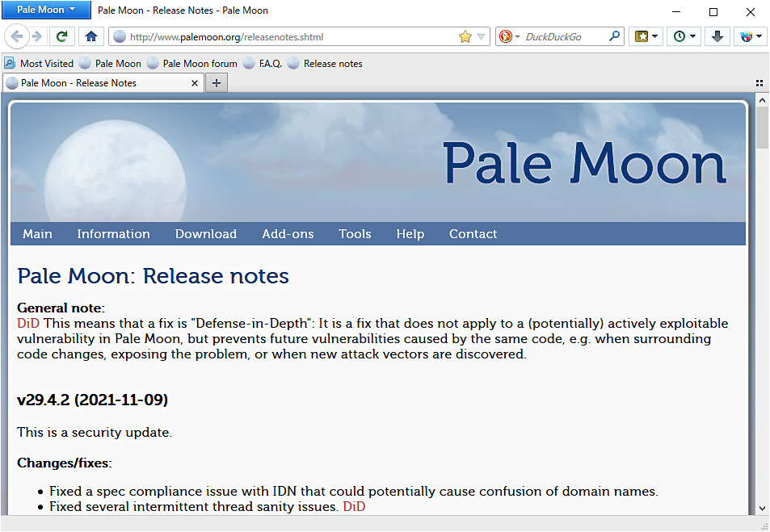The width and height of the screenshot is (770, 532).
Task: Open browsing History via the clock icon
Action: [x=679, y=36]
